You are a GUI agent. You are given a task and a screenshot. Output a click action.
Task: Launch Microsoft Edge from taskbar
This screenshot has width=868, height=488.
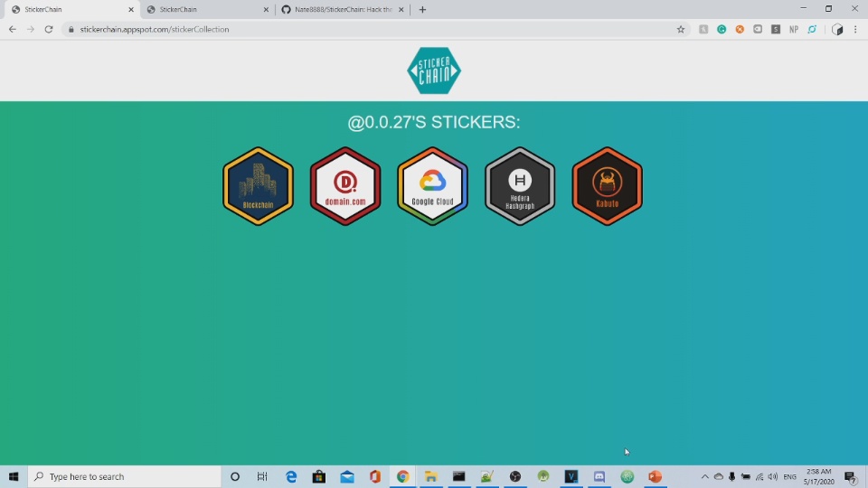[x=290, y=476]
